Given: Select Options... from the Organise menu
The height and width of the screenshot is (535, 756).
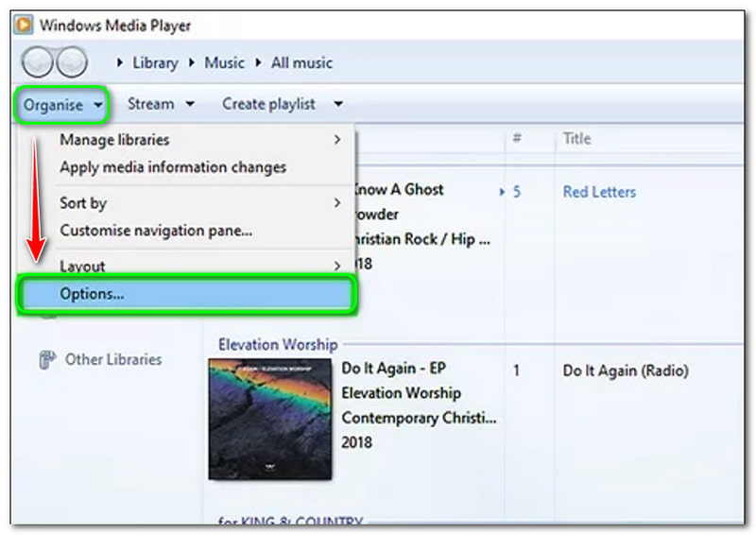Looking at the screenshot, I should point(187,294).
